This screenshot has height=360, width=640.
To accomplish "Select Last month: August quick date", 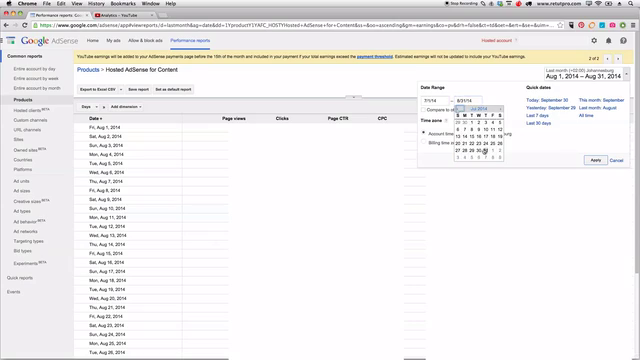I will [598, 108].
